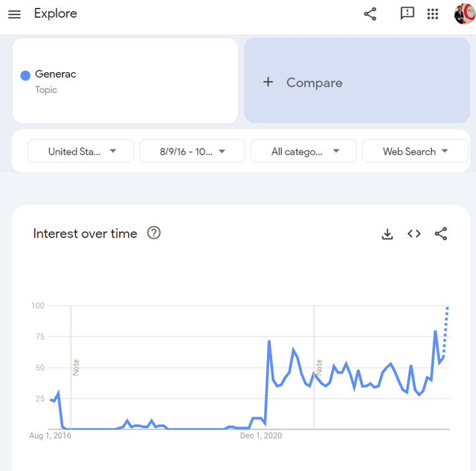Viewport: 476px width, 471px height.
Task: Expand the United States region dropdown
Action: [x=81, y=151]
